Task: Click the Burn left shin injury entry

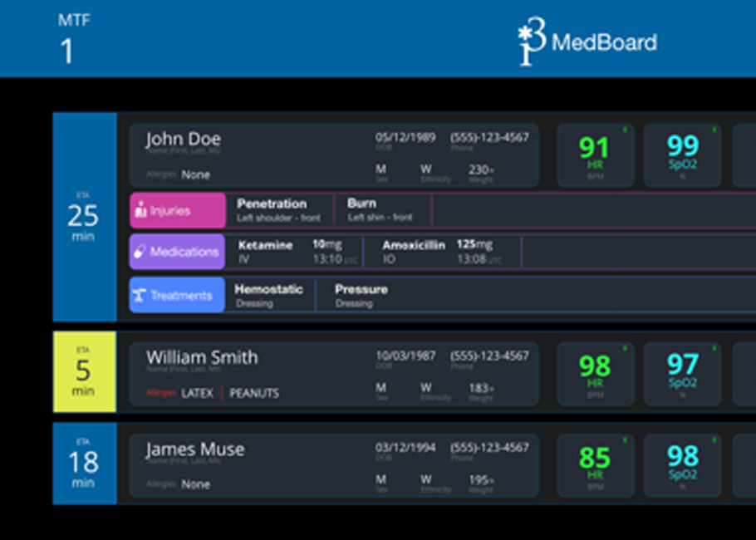Action: click(x=380, y=210)
